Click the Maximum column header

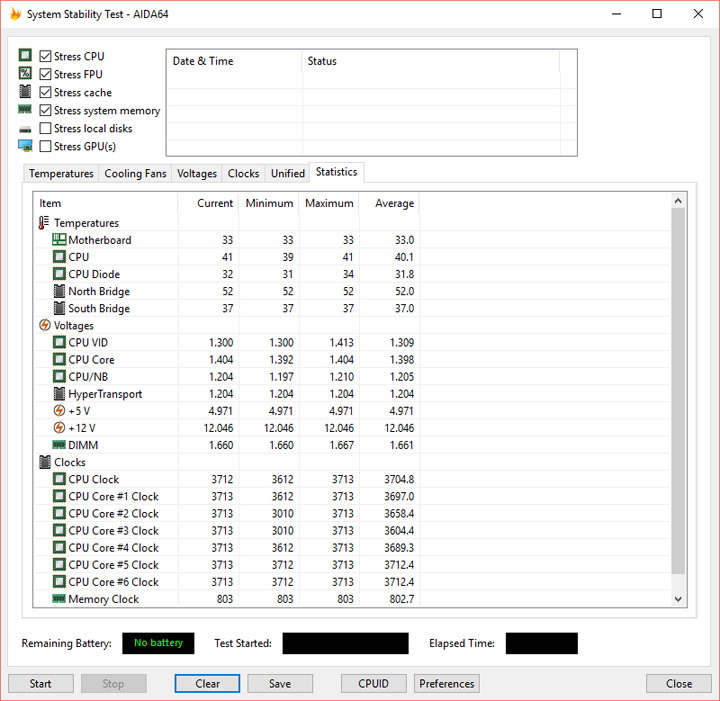tap(329, 203)
